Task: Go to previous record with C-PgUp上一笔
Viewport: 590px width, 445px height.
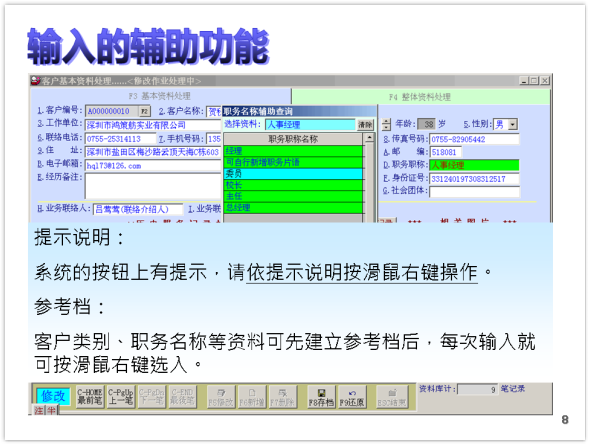Action: (120, 397)
